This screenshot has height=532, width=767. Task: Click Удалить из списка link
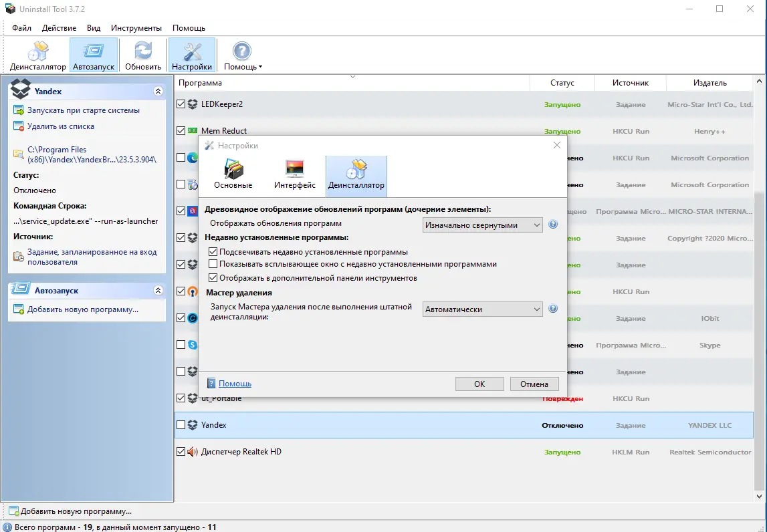(61, 126)
